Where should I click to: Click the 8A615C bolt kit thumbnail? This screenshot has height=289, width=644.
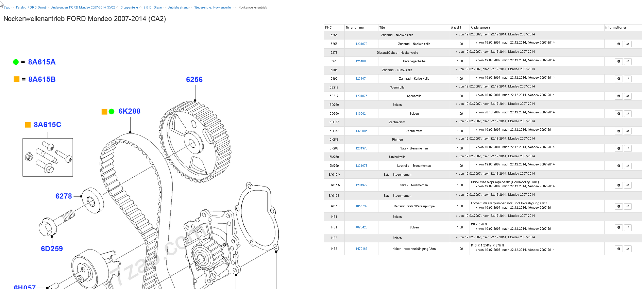point(48,157)
